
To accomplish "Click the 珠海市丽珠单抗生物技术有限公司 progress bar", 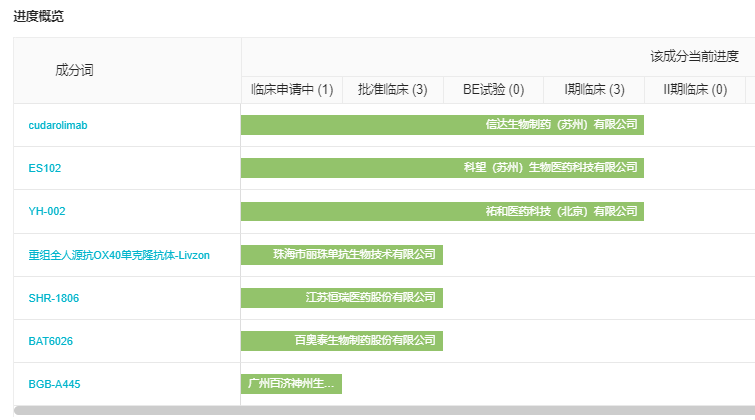I will [342, 254].
